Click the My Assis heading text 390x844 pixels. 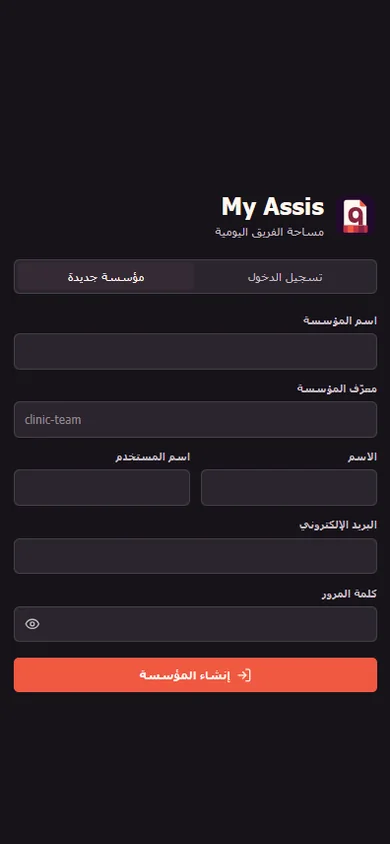click(273, 207)
